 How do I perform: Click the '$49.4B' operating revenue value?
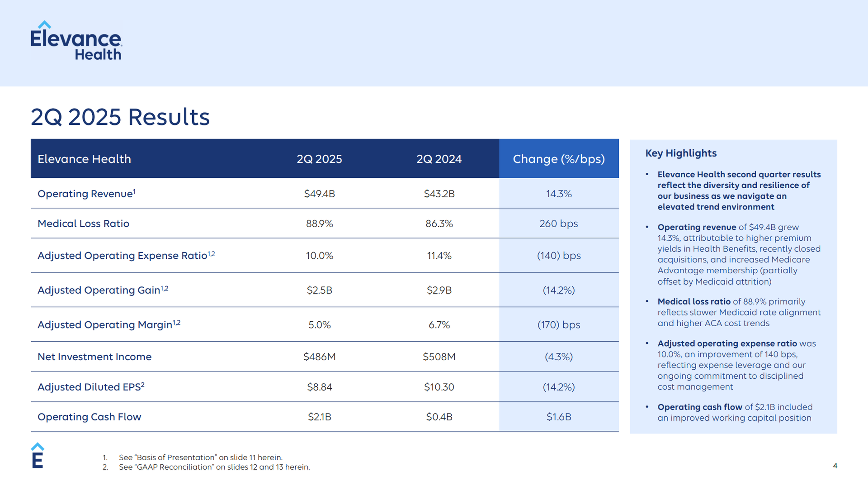point(319,194)
